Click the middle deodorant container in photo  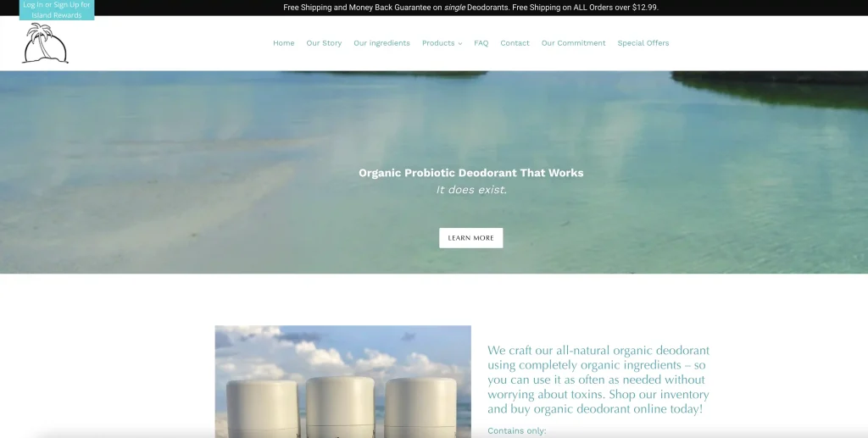coord(340,407)
